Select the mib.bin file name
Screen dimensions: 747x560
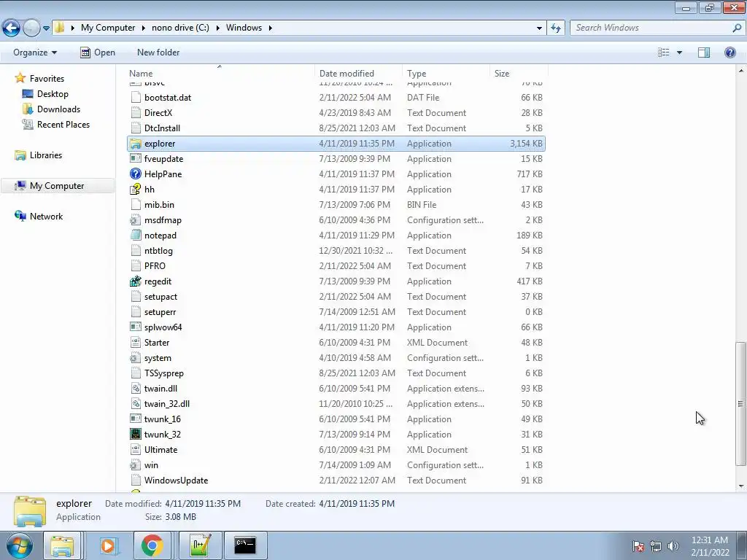point(159,205)
